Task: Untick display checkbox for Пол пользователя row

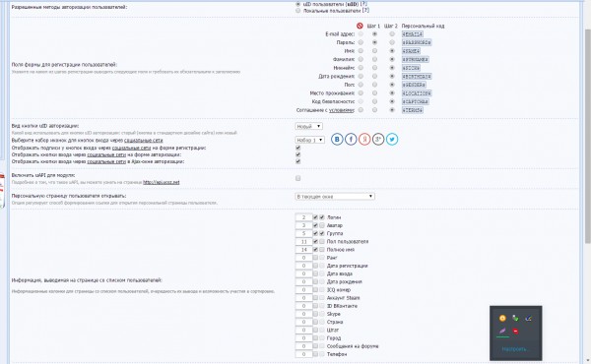Action: coord(315,241)
